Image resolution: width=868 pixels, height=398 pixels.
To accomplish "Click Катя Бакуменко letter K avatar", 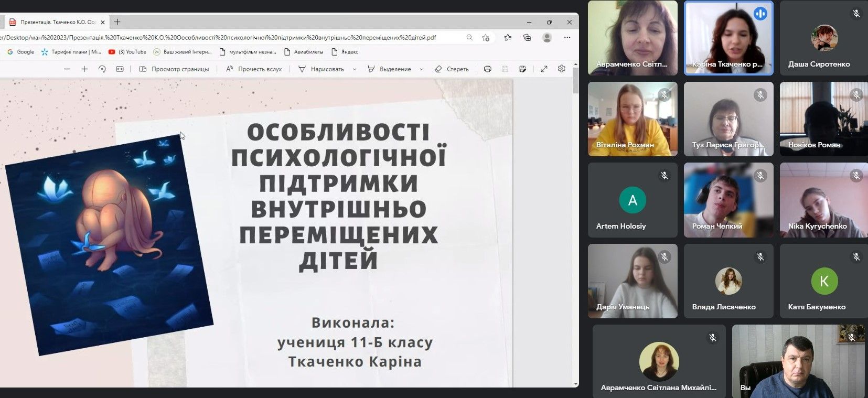I will (824, 281).
